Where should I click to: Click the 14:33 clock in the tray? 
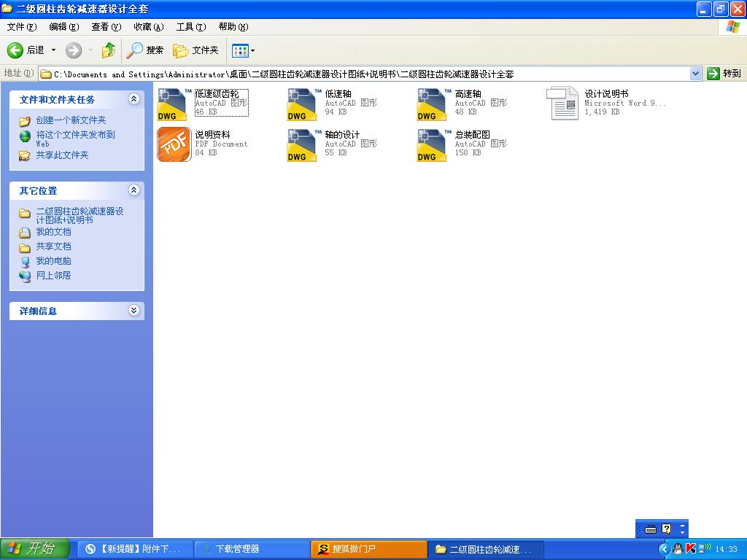pos(726,549)
